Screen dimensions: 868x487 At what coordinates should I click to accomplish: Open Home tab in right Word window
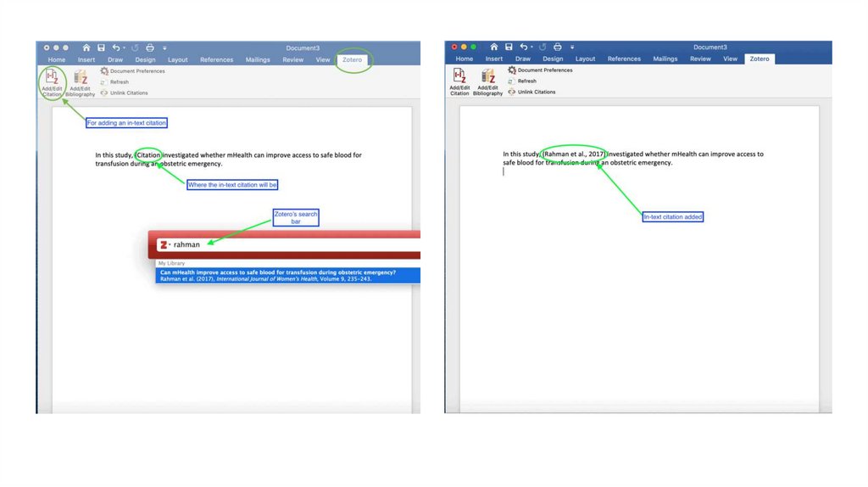coord(465,59)
